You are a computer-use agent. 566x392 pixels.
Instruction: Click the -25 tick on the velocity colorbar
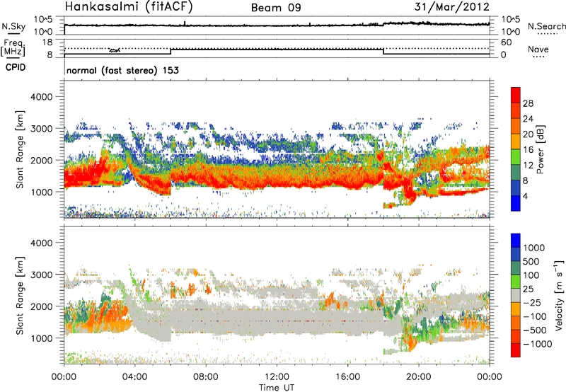531,302
